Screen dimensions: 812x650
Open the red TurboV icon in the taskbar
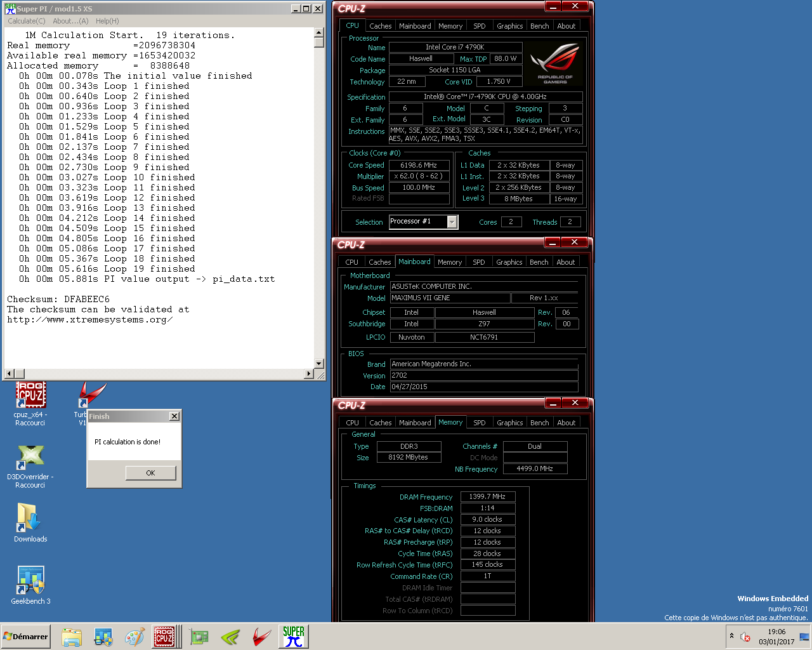[x=261, y=637]
